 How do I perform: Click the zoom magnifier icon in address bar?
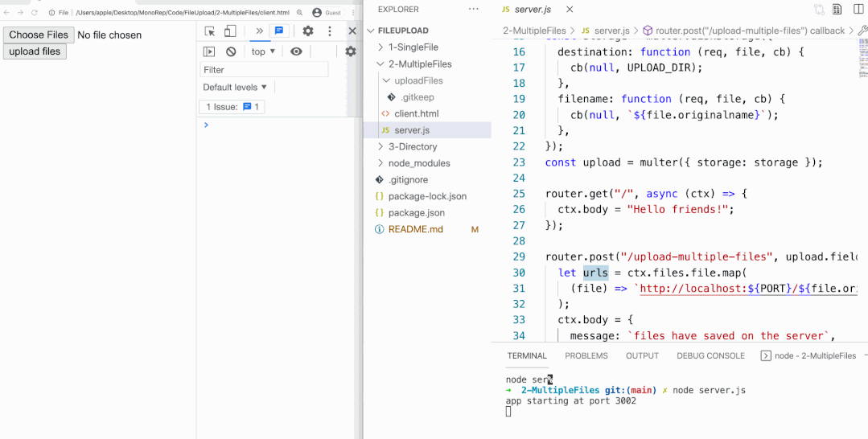coord(299,12)
